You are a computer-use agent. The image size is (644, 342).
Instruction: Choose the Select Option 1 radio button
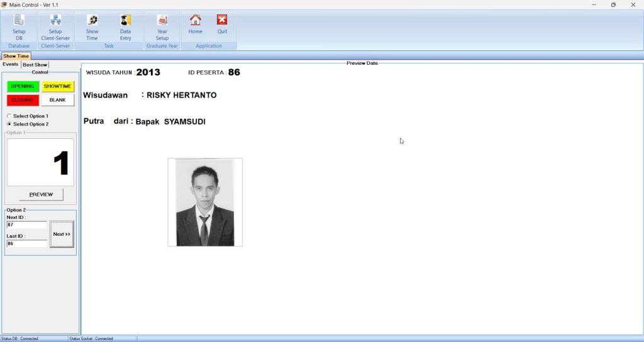pos(9,116)
